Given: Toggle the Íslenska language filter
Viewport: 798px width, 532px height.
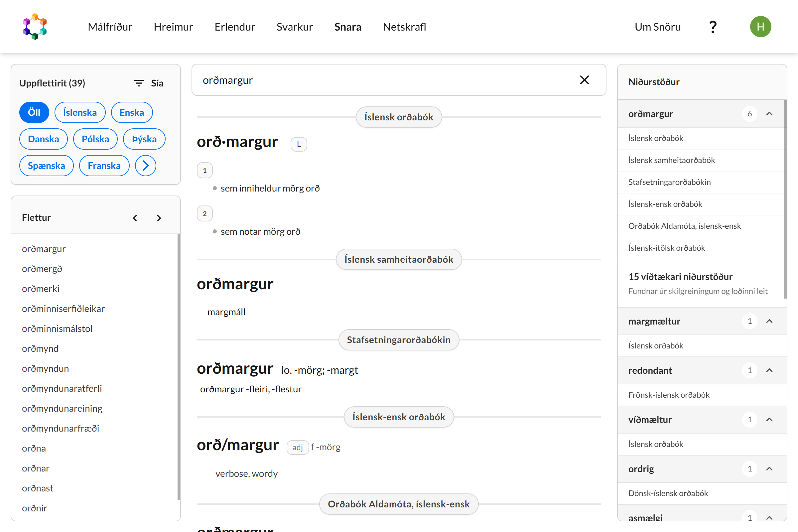Looking at the screenshot, I should pos(80,112).
